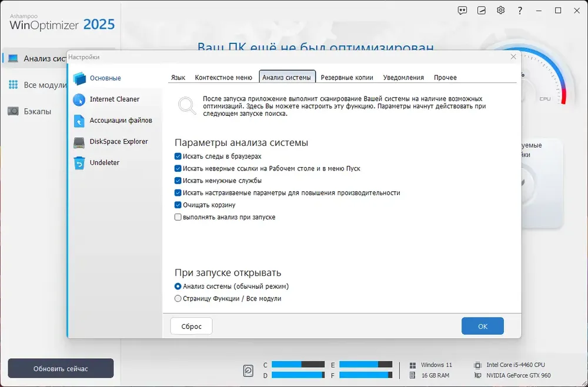Switch to the Уведомления tab
Screen dimensions: 588x387
403,78
